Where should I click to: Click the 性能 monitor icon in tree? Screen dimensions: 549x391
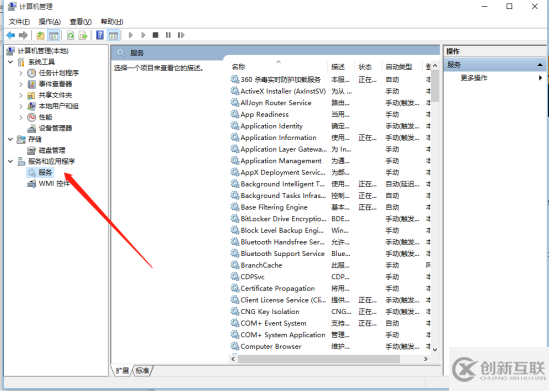tap(32, 117)
